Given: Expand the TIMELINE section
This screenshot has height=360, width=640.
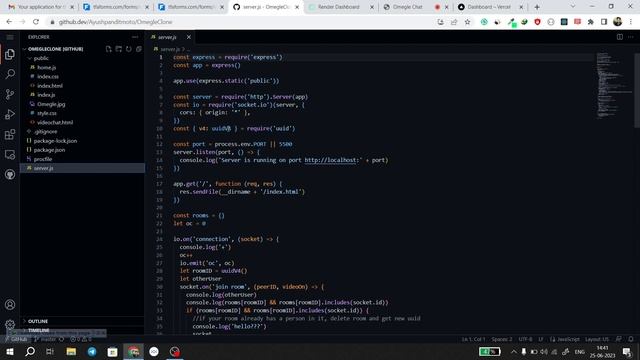Looking at the screenshot, I should [38, 330].
